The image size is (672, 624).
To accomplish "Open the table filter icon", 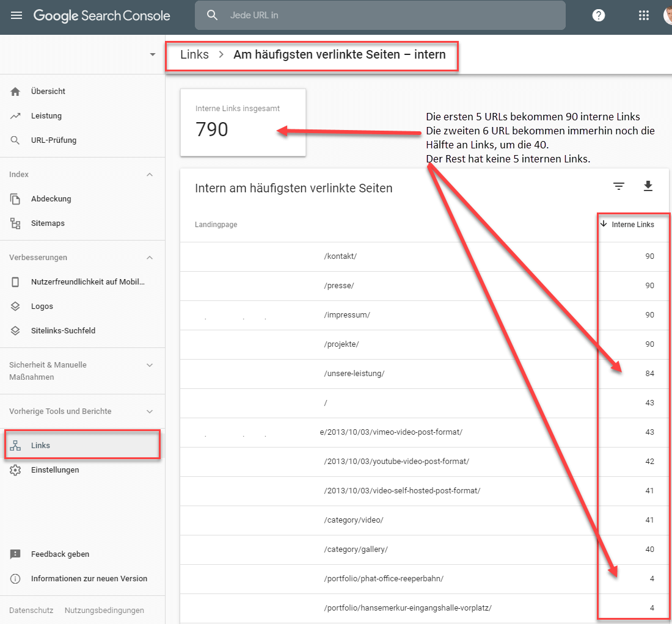I will point(618,186).
